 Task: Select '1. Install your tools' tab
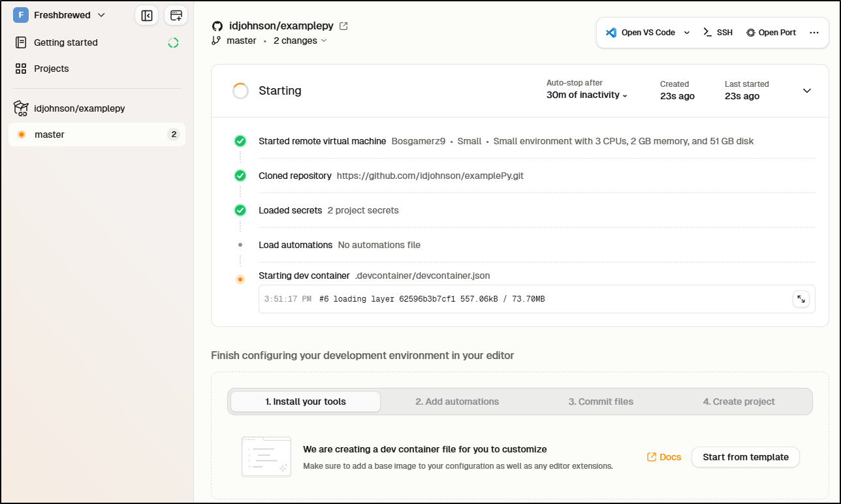pyautogui.click(x=306, y=402)
